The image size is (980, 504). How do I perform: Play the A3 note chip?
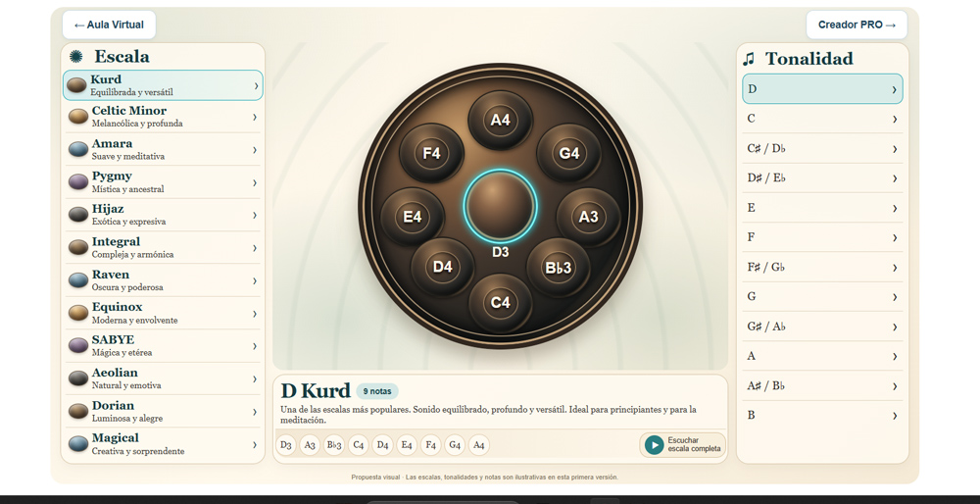(x=310, y=445)
